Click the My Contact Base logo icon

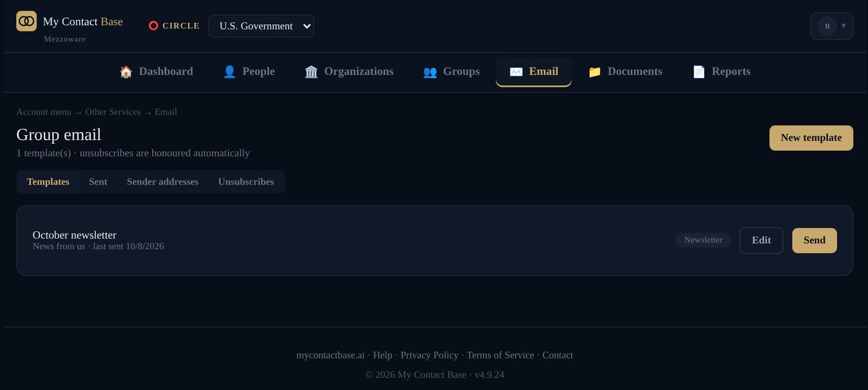pyautogui.click(x=26, y=21)
